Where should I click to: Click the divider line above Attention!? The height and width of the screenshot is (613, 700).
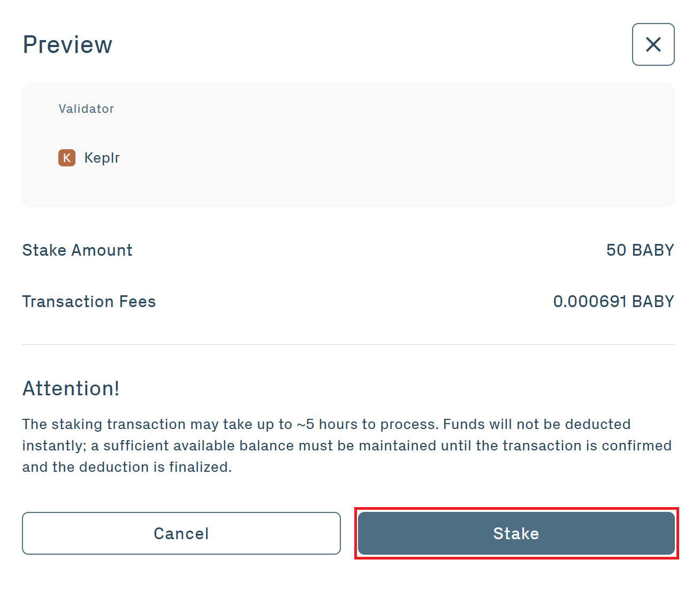[x=348, y=344]
